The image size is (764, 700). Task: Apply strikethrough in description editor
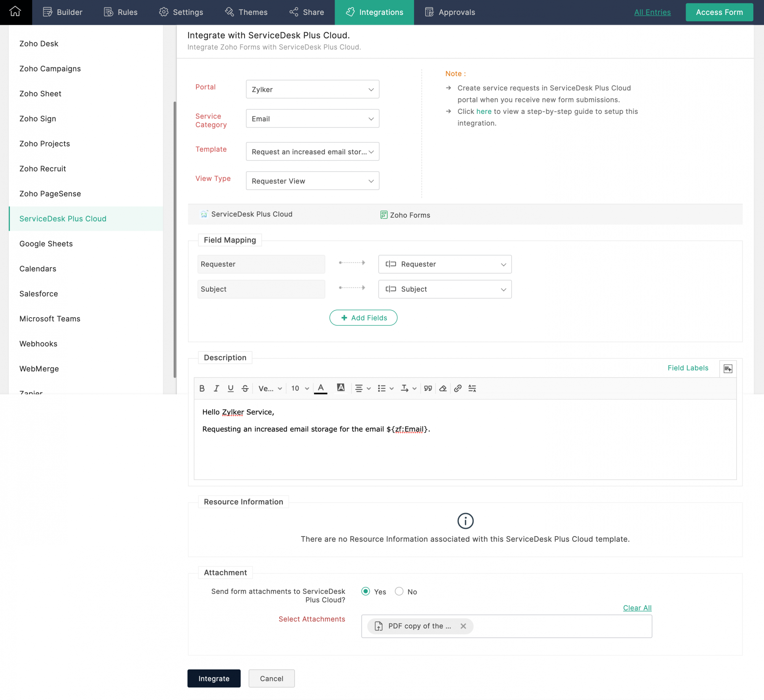point(245,388)
